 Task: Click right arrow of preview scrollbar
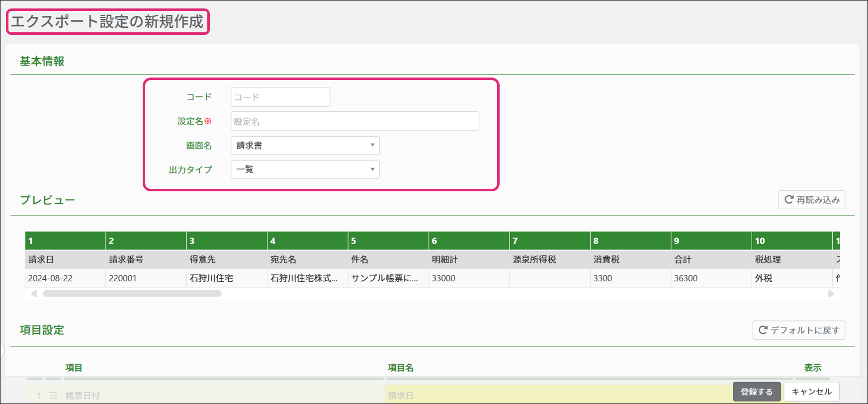point(831,294)
